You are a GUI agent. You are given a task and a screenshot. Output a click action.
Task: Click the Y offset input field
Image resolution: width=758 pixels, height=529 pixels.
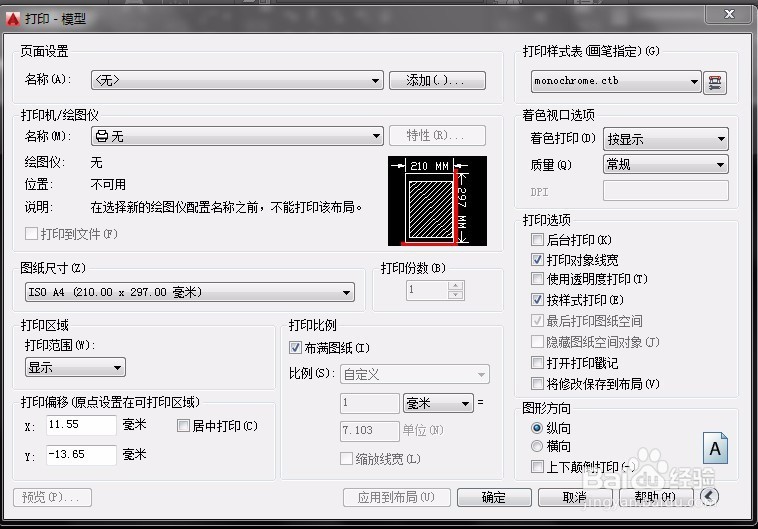pos(81,455)
